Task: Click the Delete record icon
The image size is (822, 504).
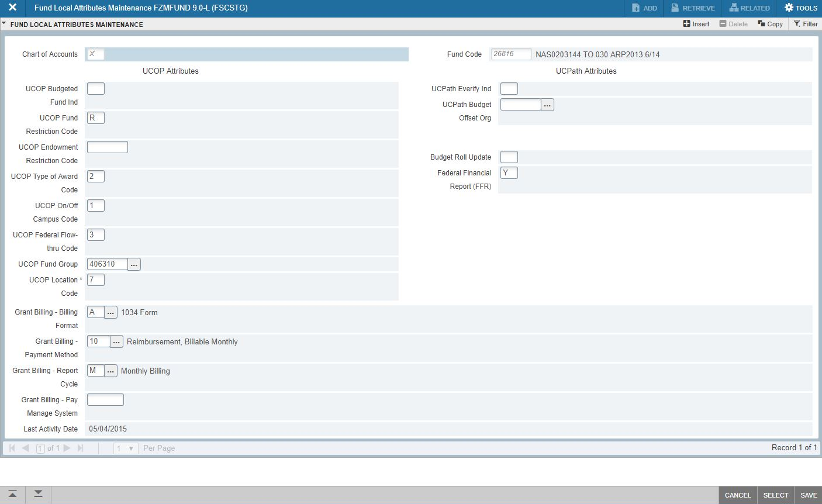Action: 734,23
